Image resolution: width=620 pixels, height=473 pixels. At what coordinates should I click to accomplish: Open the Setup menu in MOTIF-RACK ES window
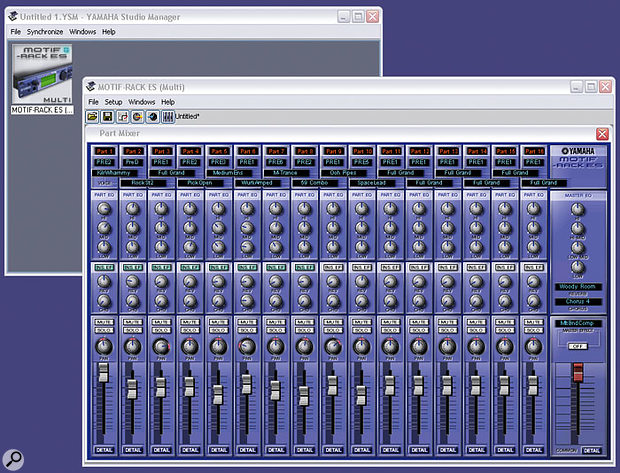point(113,102)
